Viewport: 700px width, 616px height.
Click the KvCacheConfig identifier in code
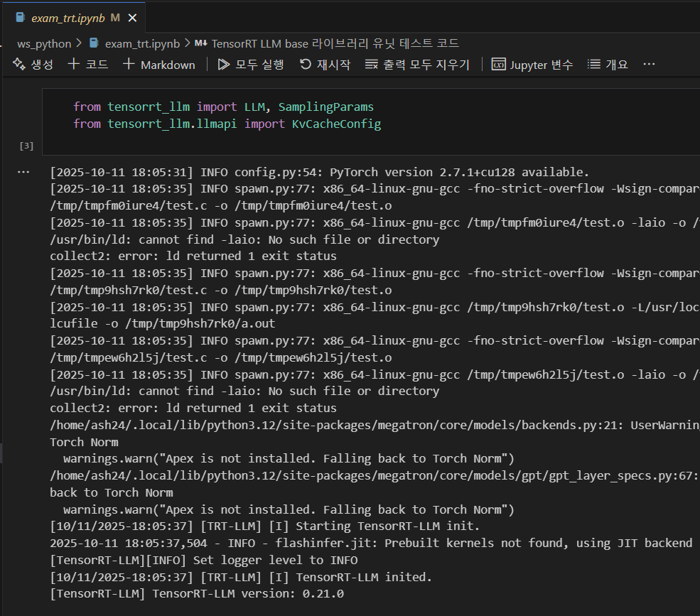point(336,124)
